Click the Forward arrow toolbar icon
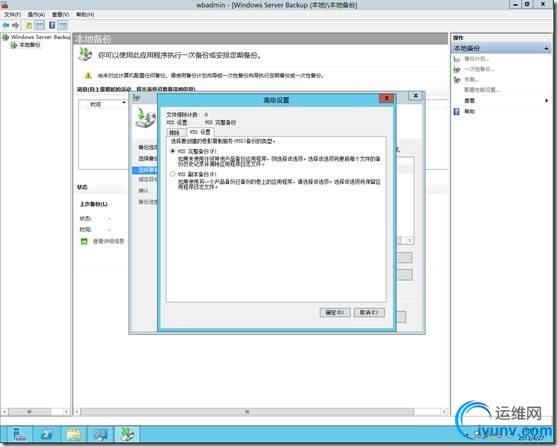Image resolution: width=558 pixels, height=447 pixels. pos(15,25)
